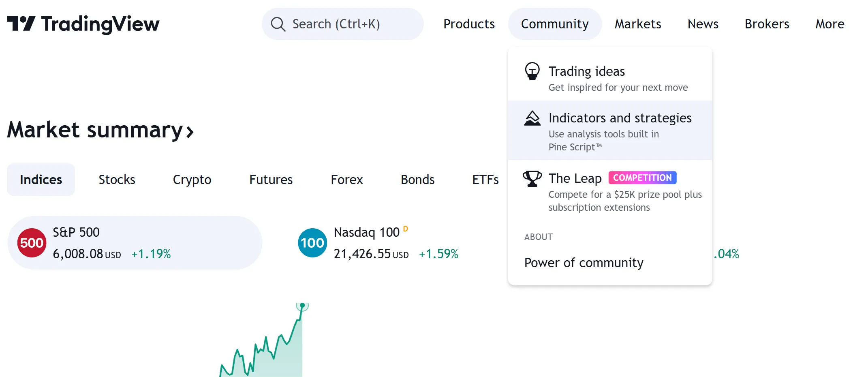Image resolution: width=868 pixels, height=377 pixels.
Task: Click the Trading ideas lightbulb icon
Action: 532,71
